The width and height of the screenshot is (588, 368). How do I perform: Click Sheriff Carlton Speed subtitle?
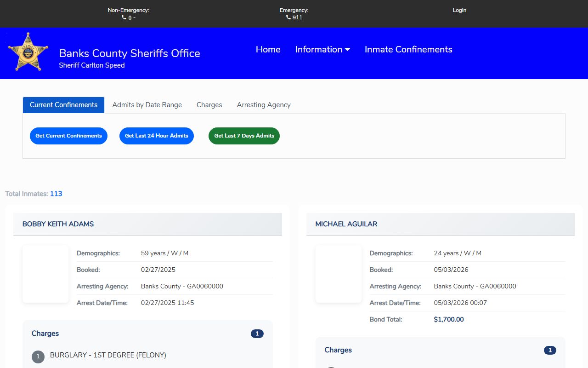[92, 65]
